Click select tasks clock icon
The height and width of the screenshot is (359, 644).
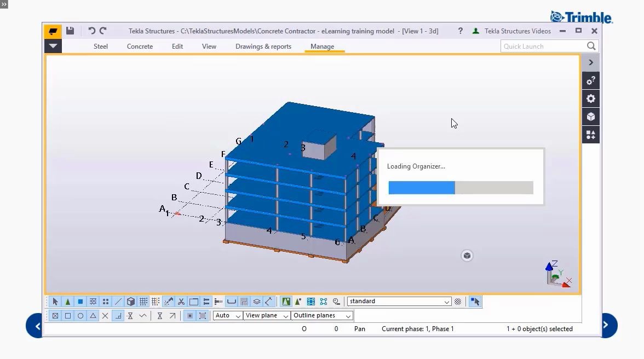(336, 302)
